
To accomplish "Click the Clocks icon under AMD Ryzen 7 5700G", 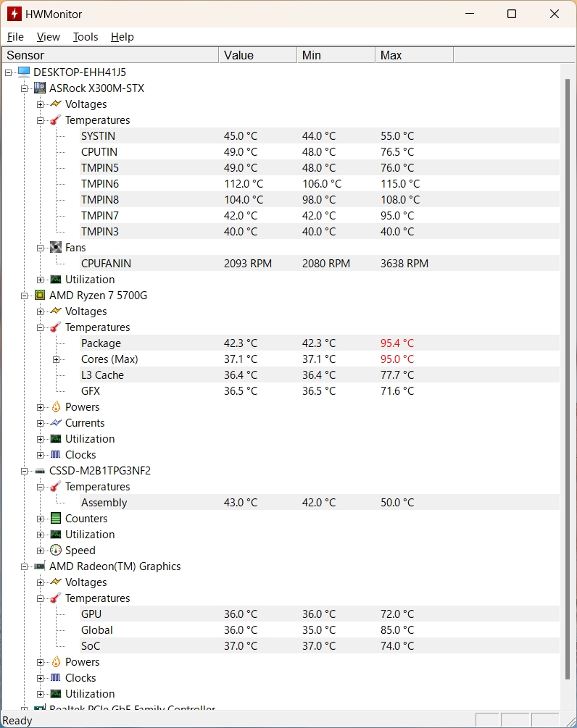I will tap(56, 454).
